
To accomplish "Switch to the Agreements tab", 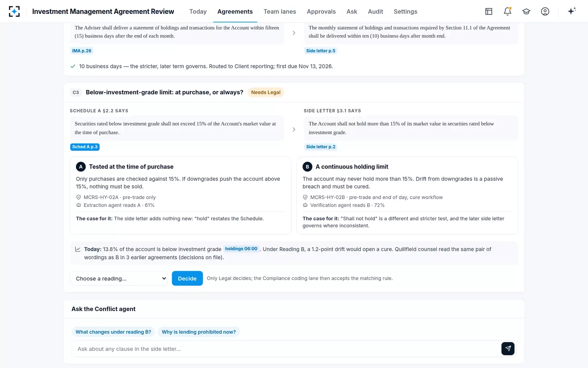I will pyautogui.click(x=235, y=11).
